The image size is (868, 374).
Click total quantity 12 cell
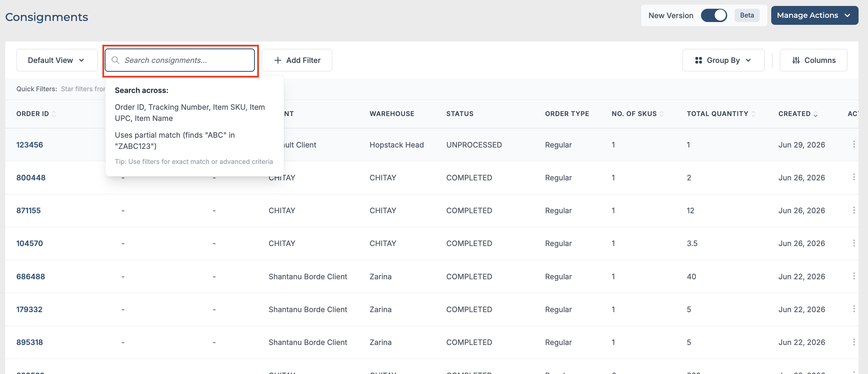(690, 210)
